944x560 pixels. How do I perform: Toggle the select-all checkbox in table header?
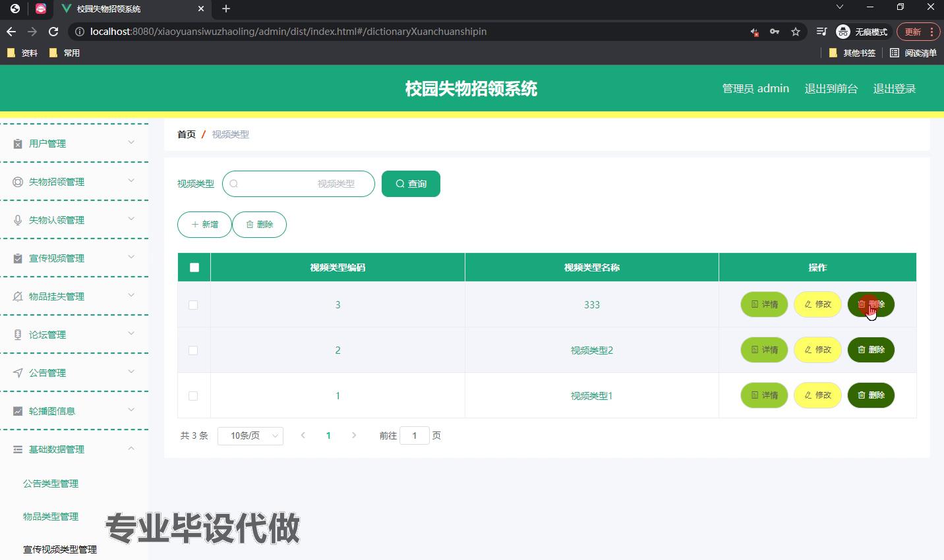pyautogui.click(x=194, y=267)
